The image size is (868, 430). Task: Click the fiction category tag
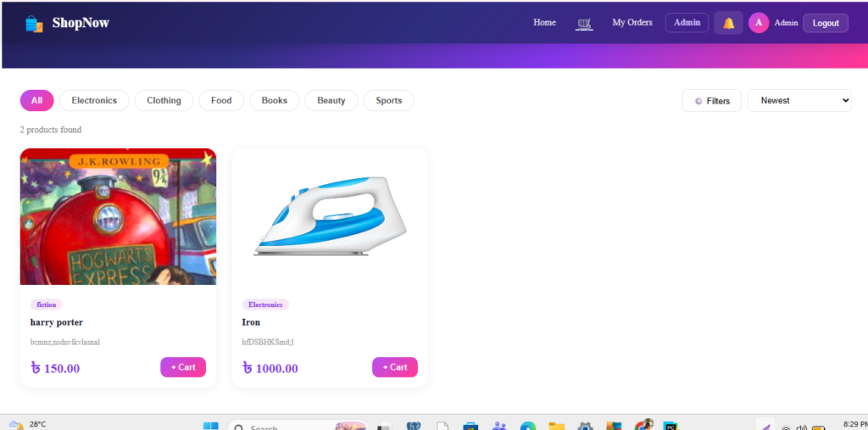point(47,304)
